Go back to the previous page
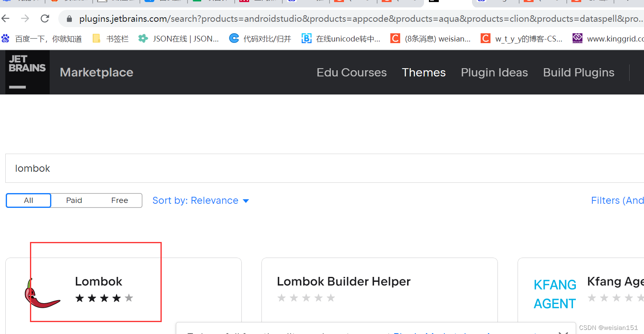The height and width of the screenshot is (334, 644). (6, 18)
